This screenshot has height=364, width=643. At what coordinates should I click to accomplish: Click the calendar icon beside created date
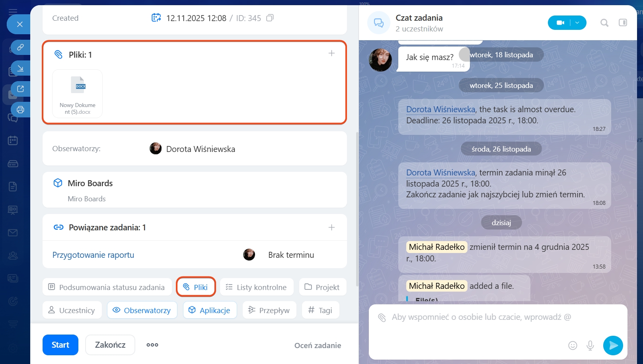[x=156, y=18]
